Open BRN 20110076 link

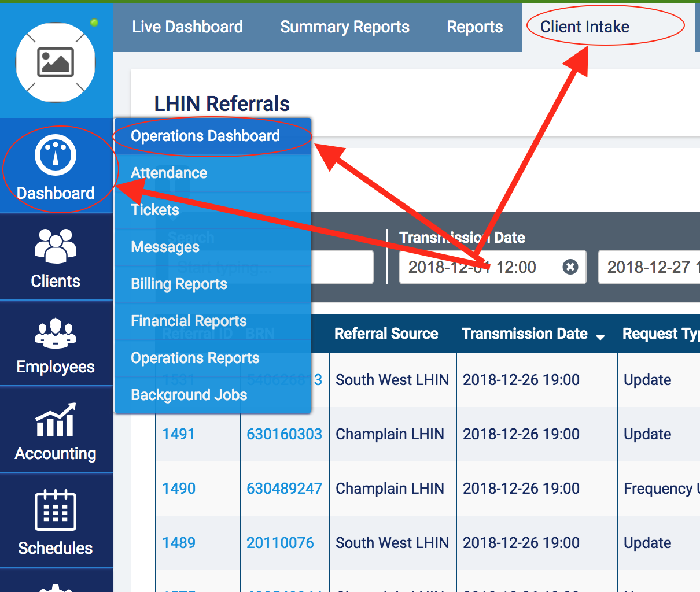pos(280,543)
